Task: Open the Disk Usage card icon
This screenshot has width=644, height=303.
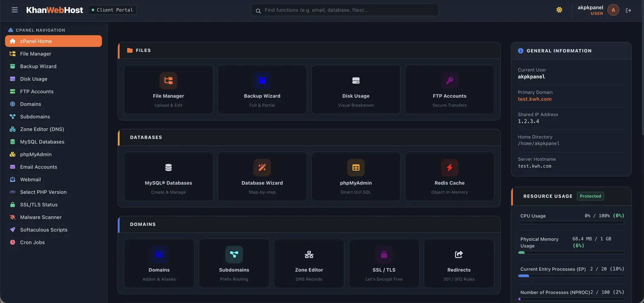Action: tap(356, 80)
